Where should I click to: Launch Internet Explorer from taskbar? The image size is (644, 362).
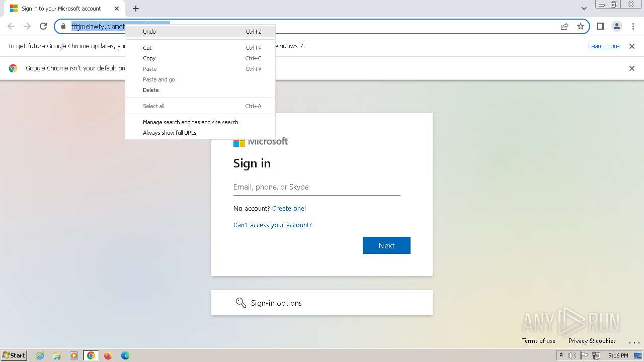(40, 355)
